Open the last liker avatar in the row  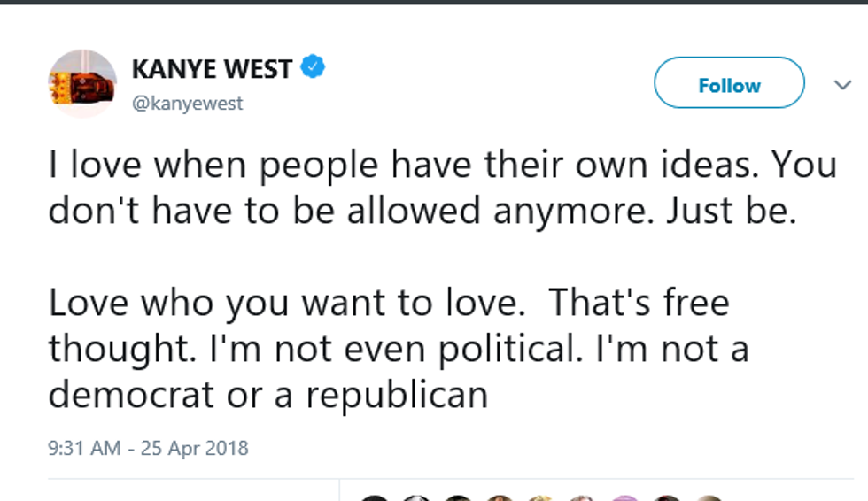coord(708,497)
